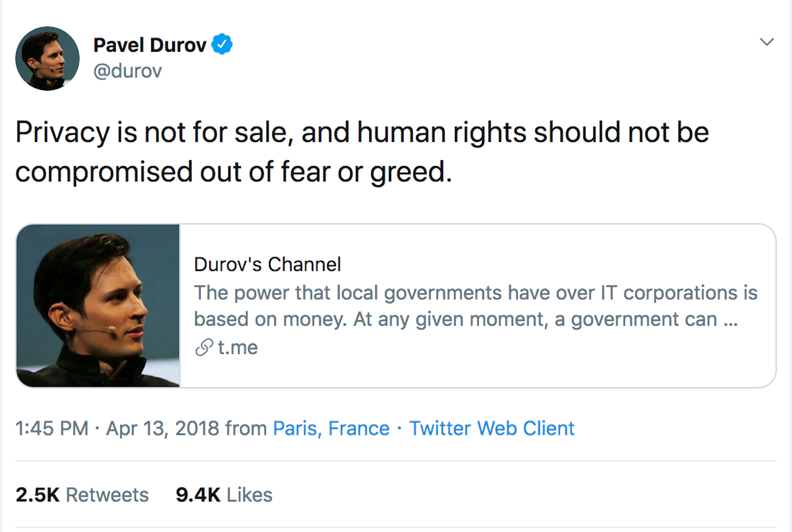Open Pavel Durov's round profile avatar
The height and width of the screenshot is (532, 792).
pos(47,58)
